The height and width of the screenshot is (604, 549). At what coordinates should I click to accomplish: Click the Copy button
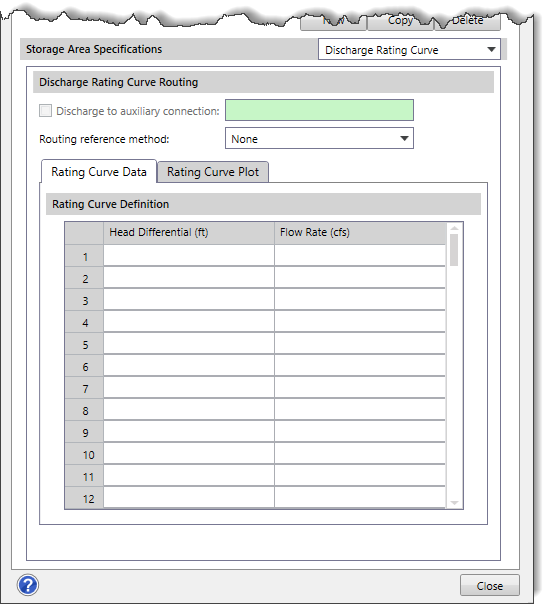tap(400, 21)
